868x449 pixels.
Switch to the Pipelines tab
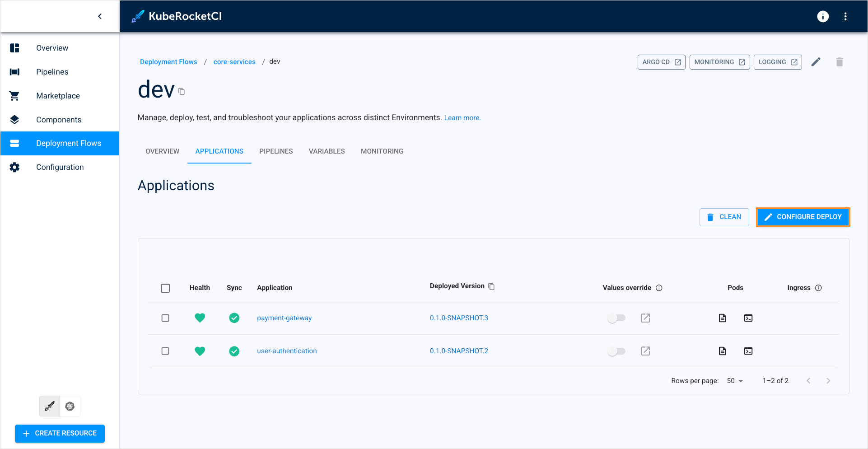tap(275, 151)
